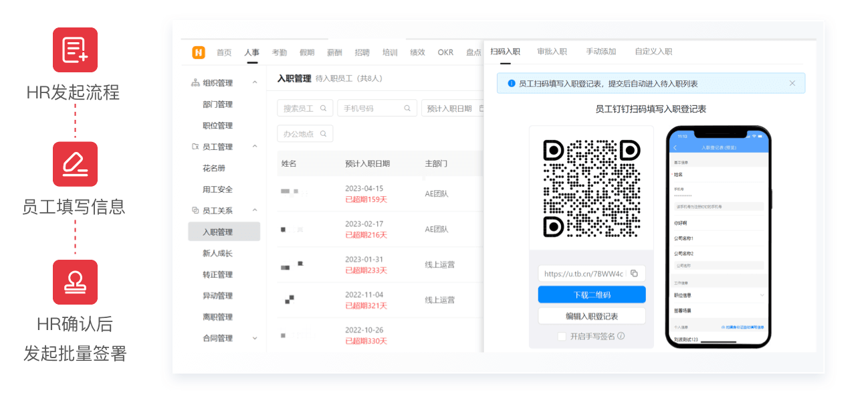The image size is (868, 399).
Task: Click the 主部门 column header
Action: [436, 163]
